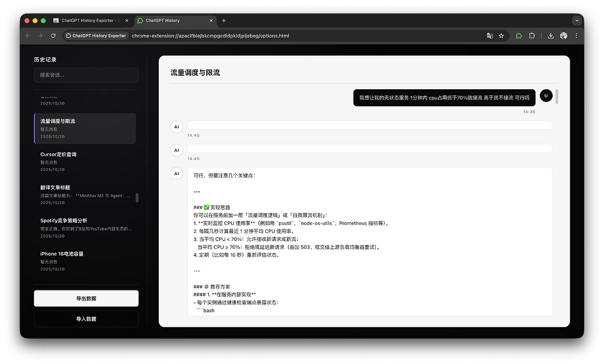
Task: Open the downloads icon in toolbar
Action: [x=551, y=36]
